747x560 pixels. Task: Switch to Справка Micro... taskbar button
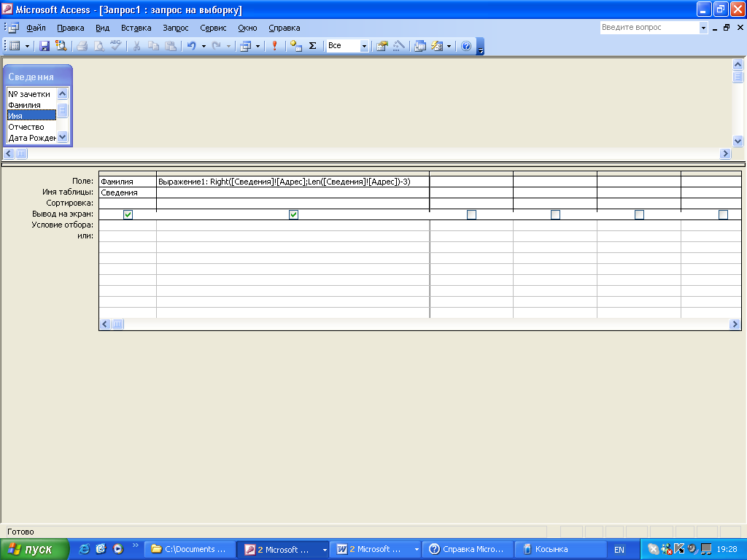pos(468,550)
